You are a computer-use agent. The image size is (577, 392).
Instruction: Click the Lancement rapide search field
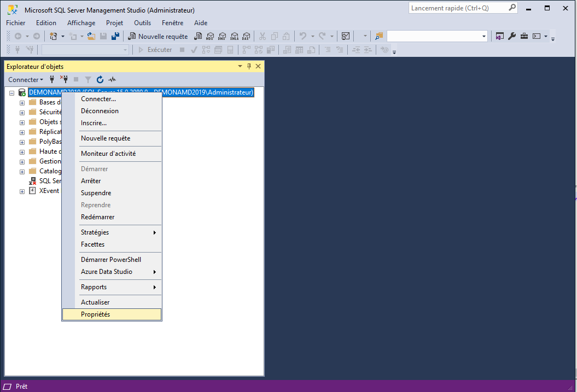click(458, 8)
